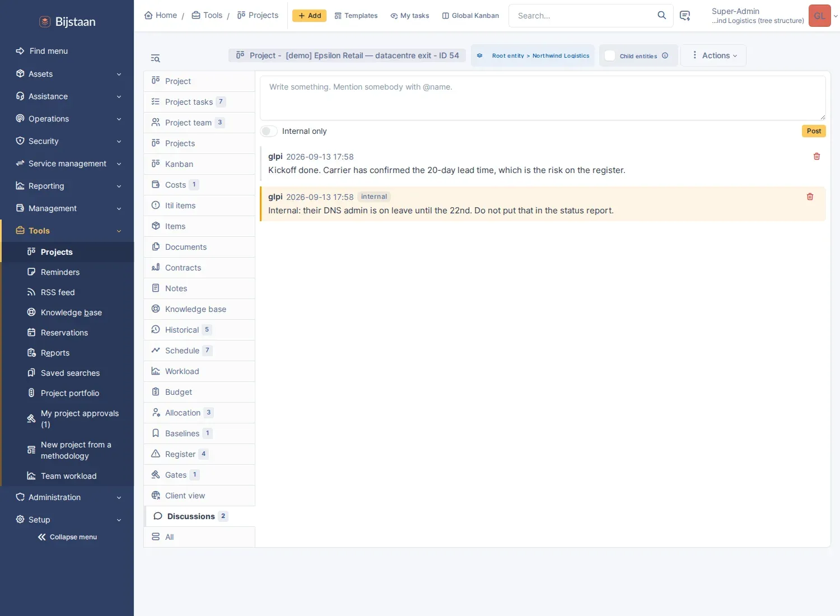Collapse the sidebar menu
This screenshot has width=840, height=616.
[x=67, y=537]
